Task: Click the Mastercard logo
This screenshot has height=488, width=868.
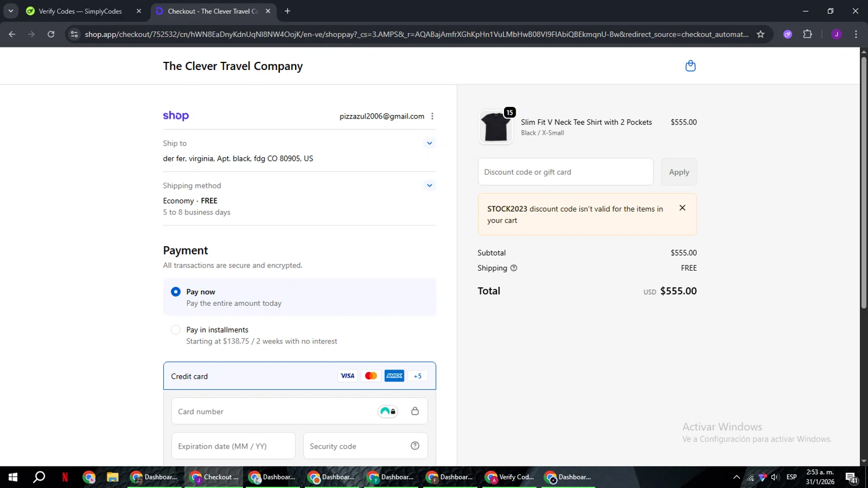Action: (371, 376)
